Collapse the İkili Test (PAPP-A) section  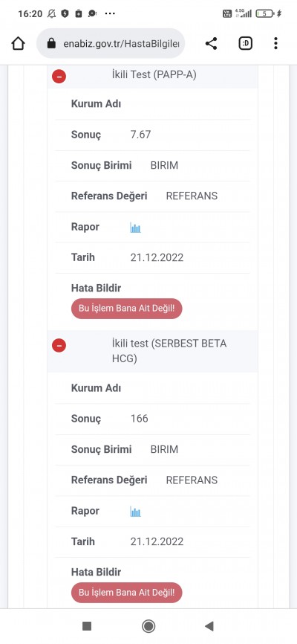coord(59,76)
